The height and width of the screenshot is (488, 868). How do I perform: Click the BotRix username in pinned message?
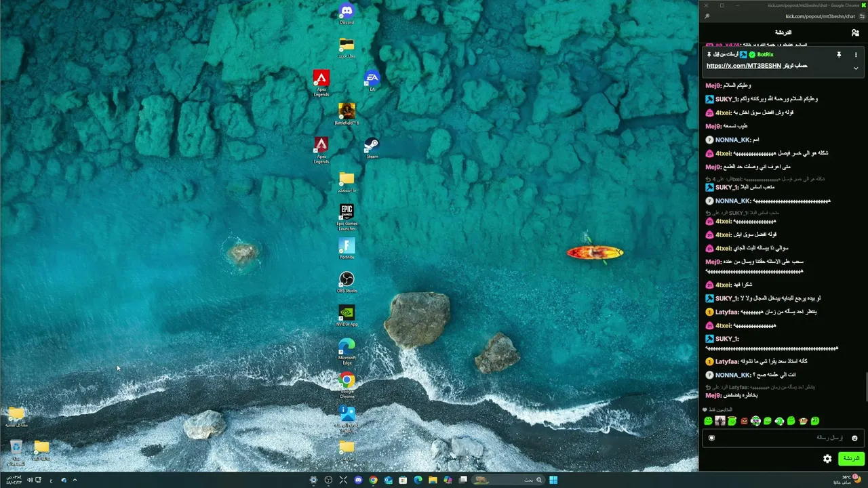tap(765, 54)
